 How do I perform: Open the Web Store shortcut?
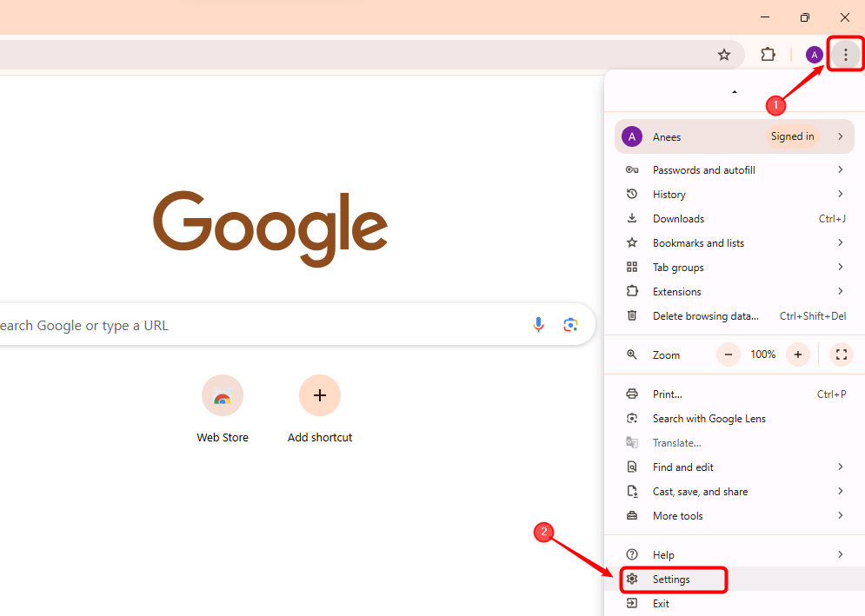tap(223, 408)
